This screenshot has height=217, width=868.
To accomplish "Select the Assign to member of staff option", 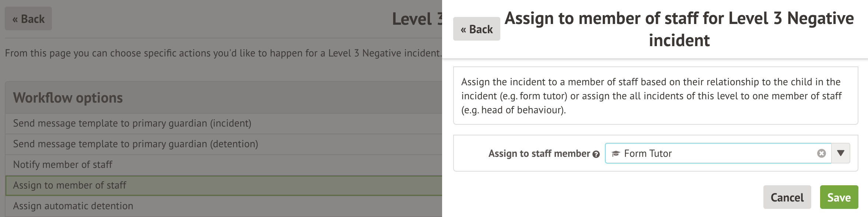I will point(70,185).
